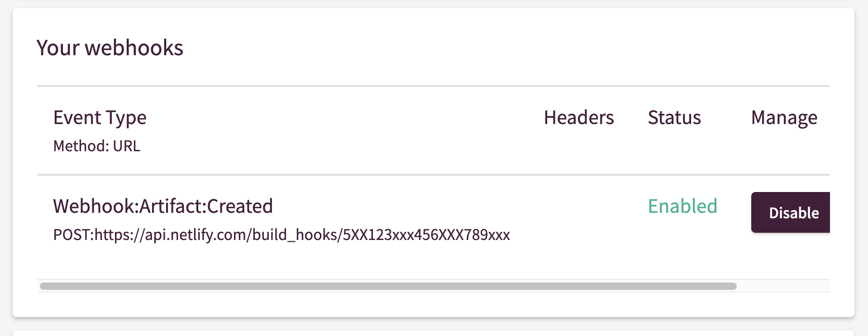868x336 pixels.
Task: Click the 5XX123xxx456XXX789xxx hook ID text
Action: coord(426,235)
